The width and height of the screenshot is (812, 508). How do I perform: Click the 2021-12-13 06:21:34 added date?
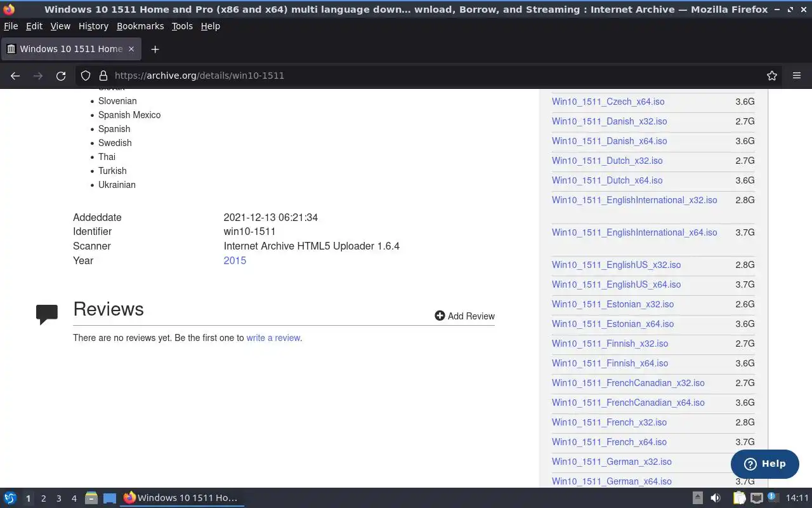(x=271, y=217)
